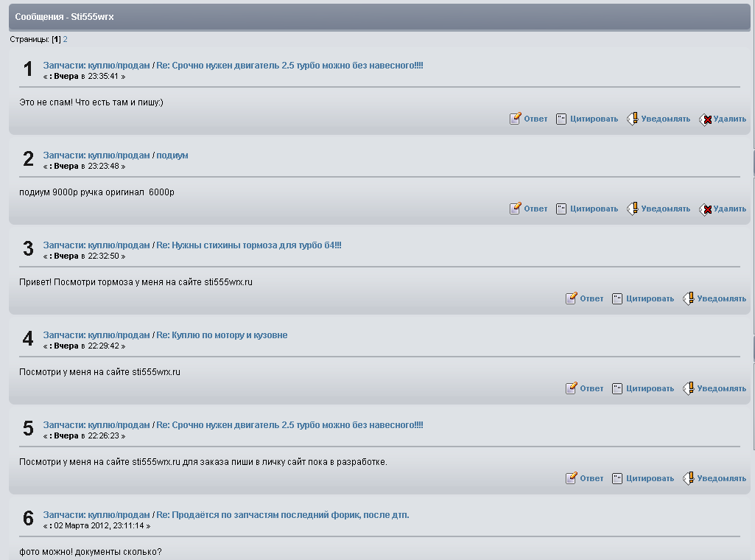The height and width of the screenshot is (560, 755).
Task: Click the Reply pencil icon in message 2
Action: pyautogui.click(x=516, y=209)
